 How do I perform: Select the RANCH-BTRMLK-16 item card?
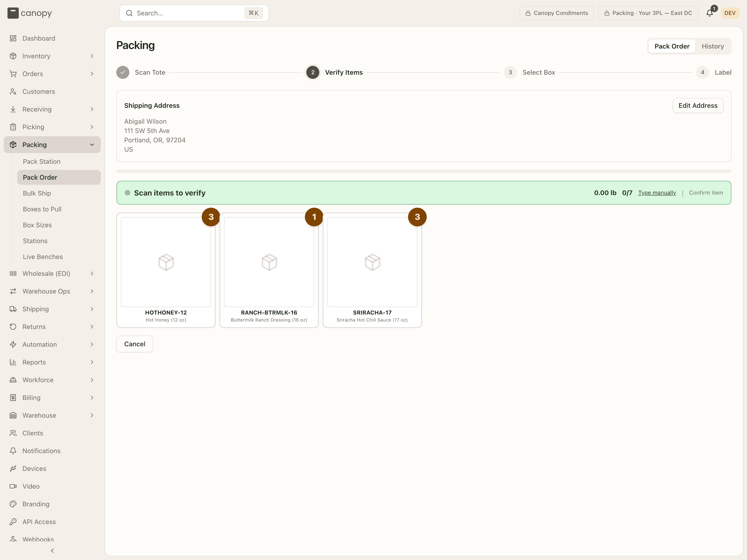(269, 270)
